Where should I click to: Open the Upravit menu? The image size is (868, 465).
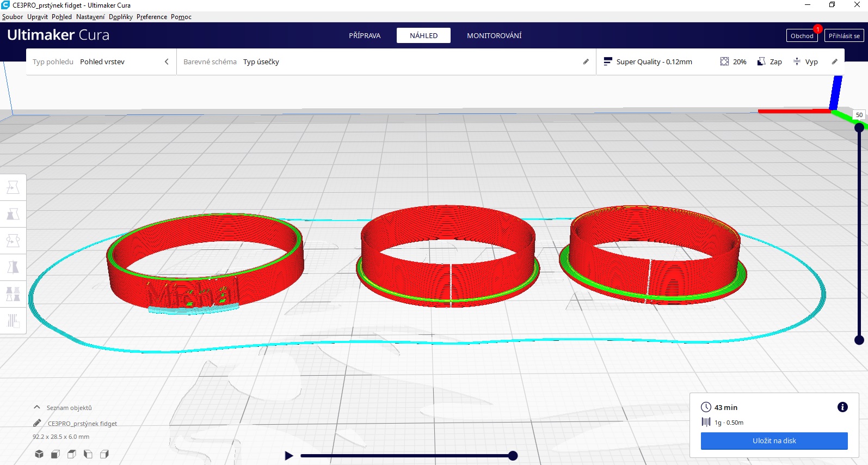(38, 17)
